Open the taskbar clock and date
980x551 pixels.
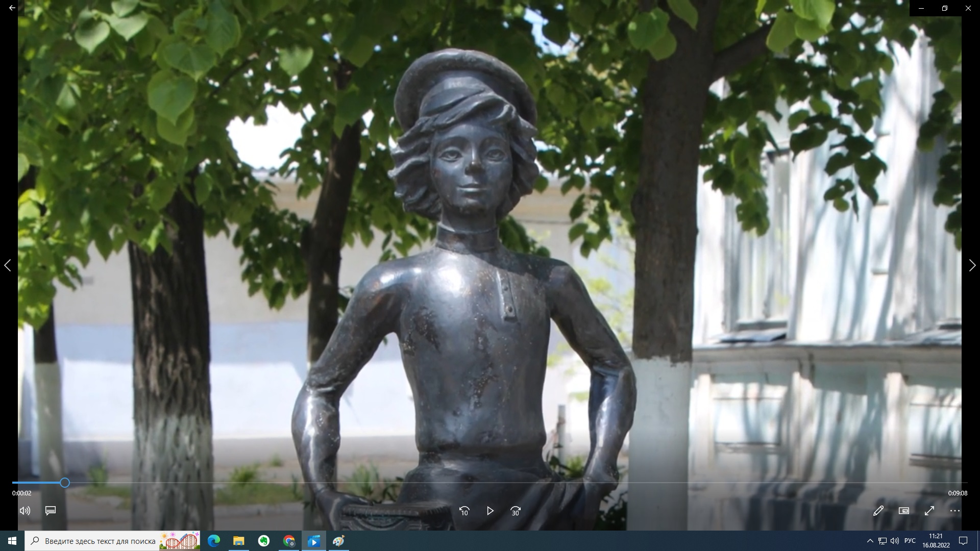(936, 541)
